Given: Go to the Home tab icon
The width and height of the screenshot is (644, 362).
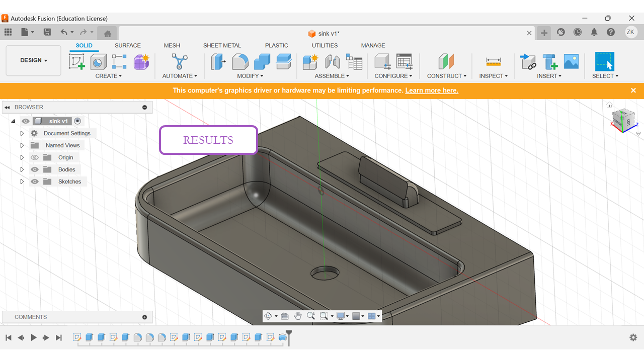Looking at the screenshot, I should click(107, 33).
